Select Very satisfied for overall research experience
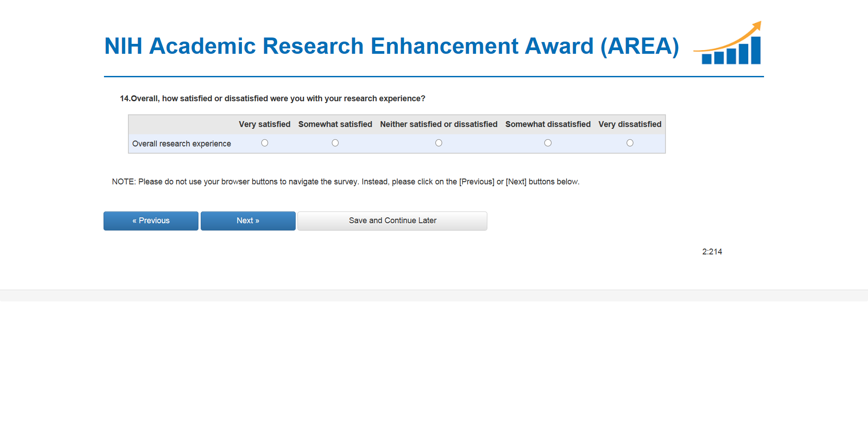Image resolution: width=868 pixels, height=423 pixels. point(264,143)
